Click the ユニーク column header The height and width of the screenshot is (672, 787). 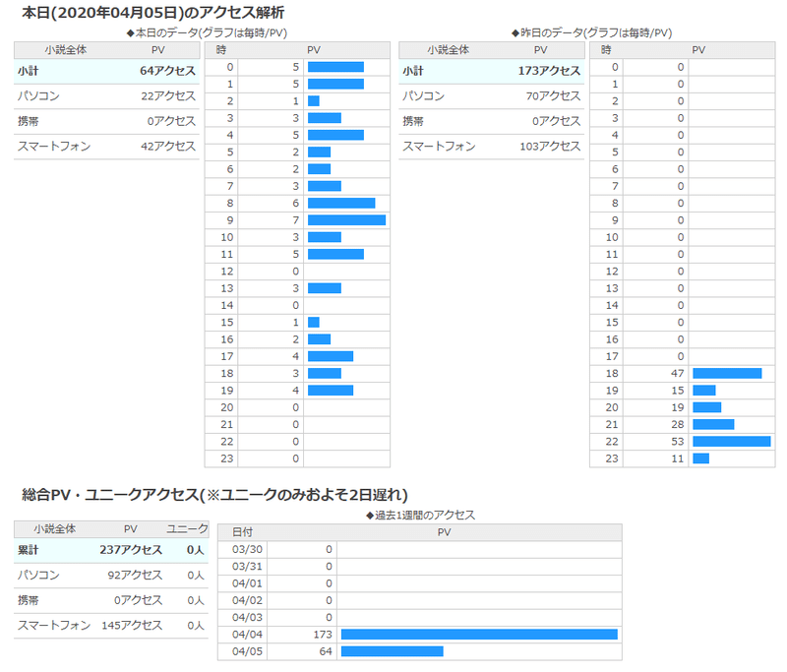pyautogui.click(x=187, y=528)
